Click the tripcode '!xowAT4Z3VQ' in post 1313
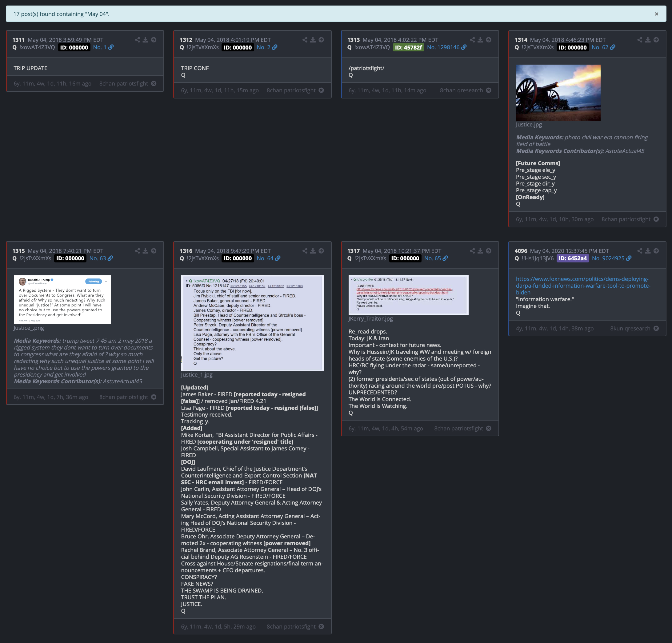The height and width of the screenshot is (643, 672). tap(372, 47)
